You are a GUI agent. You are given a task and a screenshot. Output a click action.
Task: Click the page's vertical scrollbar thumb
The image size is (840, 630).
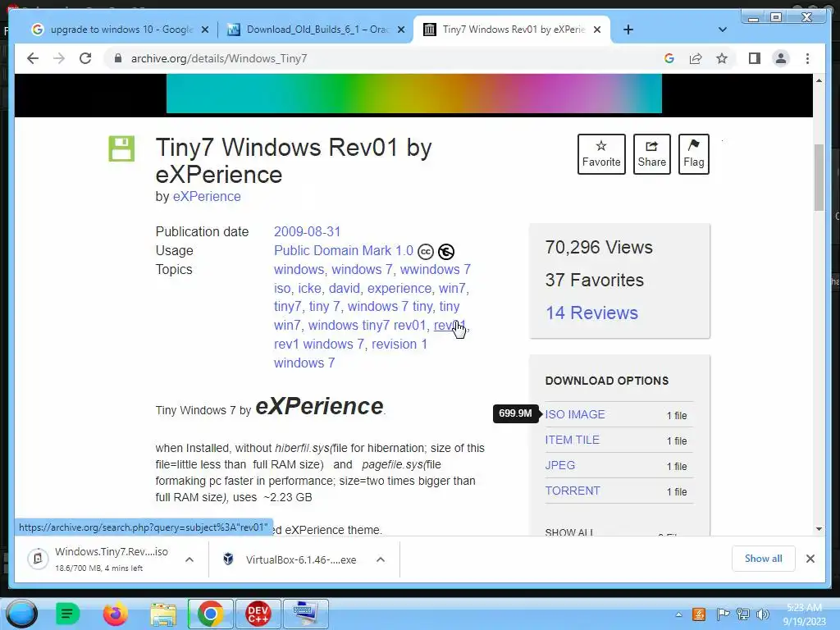pos(819,177)
